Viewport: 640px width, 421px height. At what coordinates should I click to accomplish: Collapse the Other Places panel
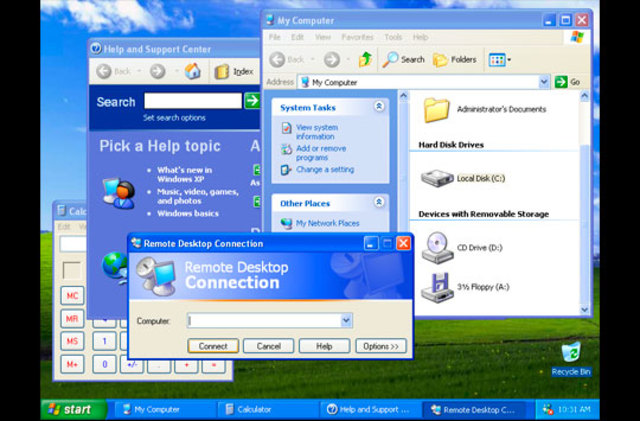[x=379, y=202]
